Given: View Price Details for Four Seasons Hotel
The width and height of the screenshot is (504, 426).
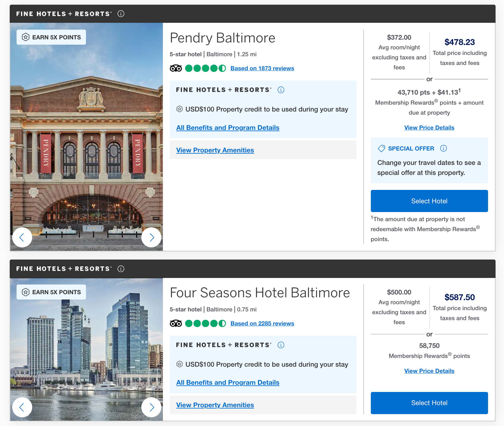Looking at the screenshot, I should click(429, 371).
